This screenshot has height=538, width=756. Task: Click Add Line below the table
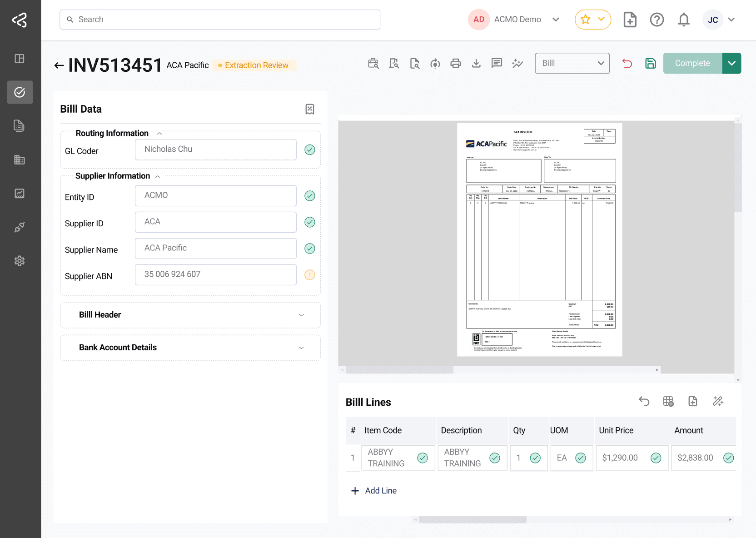[374, 491]
